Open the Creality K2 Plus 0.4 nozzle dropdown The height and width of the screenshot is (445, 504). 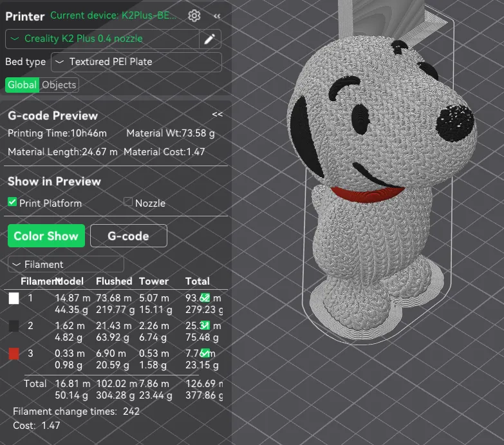102,39
